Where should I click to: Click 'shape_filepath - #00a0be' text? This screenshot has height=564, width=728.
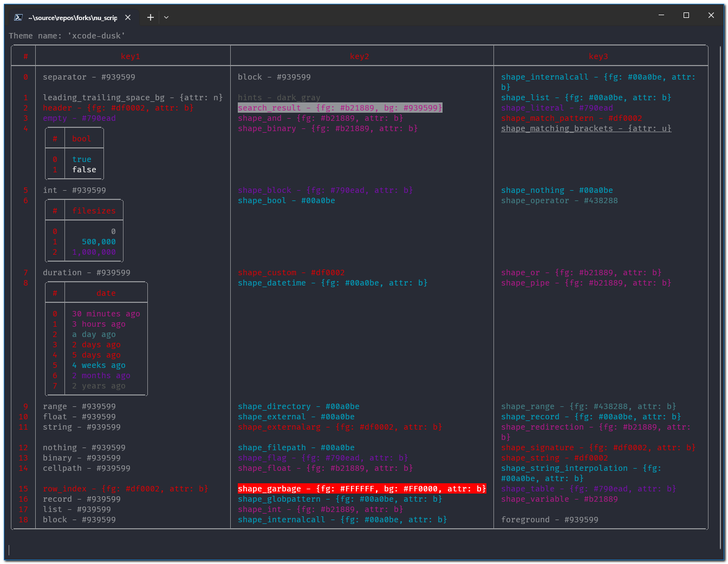pos(296,448)
